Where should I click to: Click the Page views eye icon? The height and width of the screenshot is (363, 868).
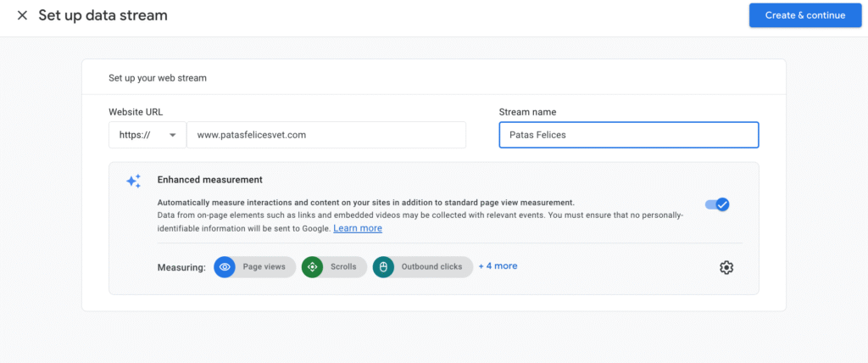225,266
